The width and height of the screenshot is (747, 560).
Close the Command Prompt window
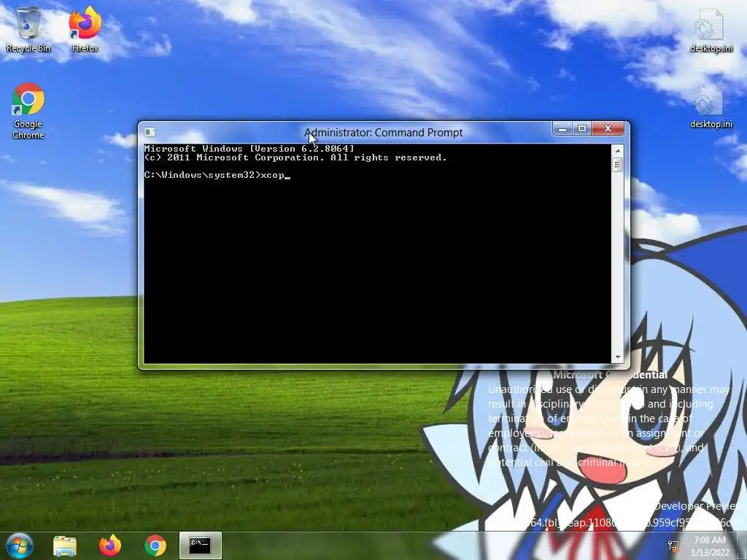click(608, 128)
